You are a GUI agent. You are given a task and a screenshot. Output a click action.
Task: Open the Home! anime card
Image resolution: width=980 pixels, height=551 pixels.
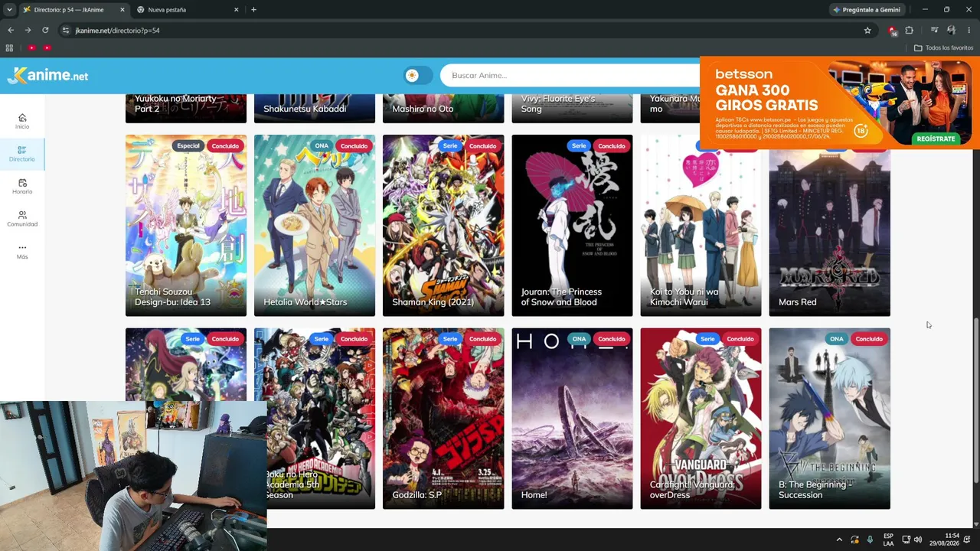tap(572, 419)
